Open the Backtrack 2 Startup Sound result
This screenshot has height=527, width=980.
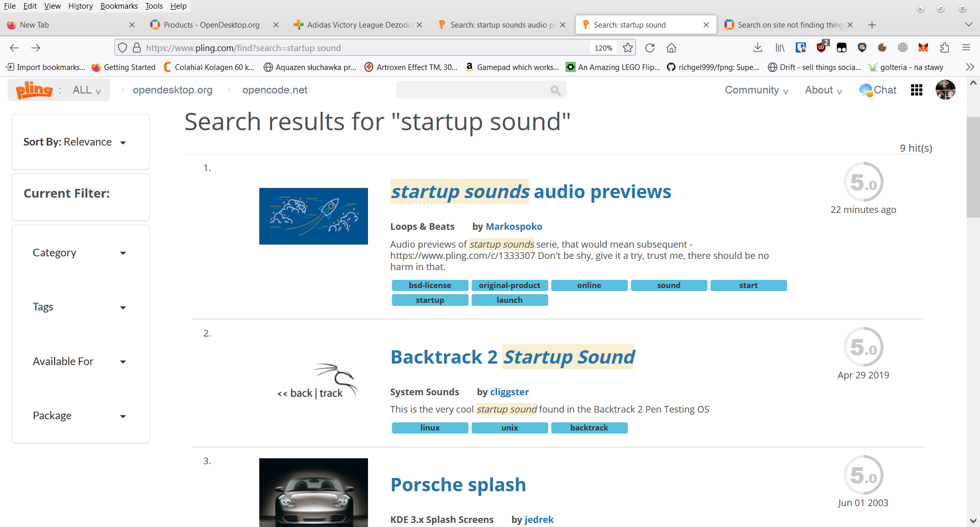pos(512,357)
